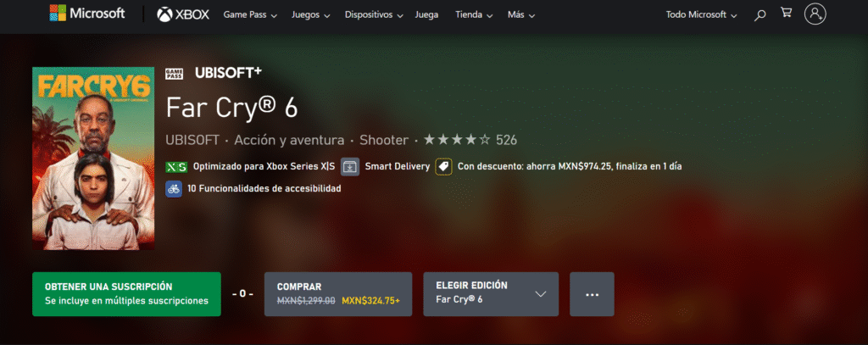
Task: Expand the Todo Microsoft menu
Action: 701,15
